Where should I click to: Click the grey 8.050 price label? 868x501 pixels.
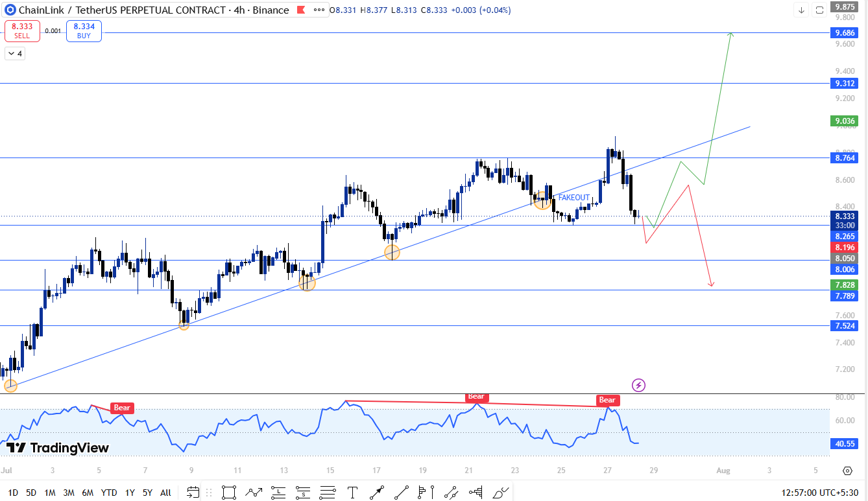(844, 258)
